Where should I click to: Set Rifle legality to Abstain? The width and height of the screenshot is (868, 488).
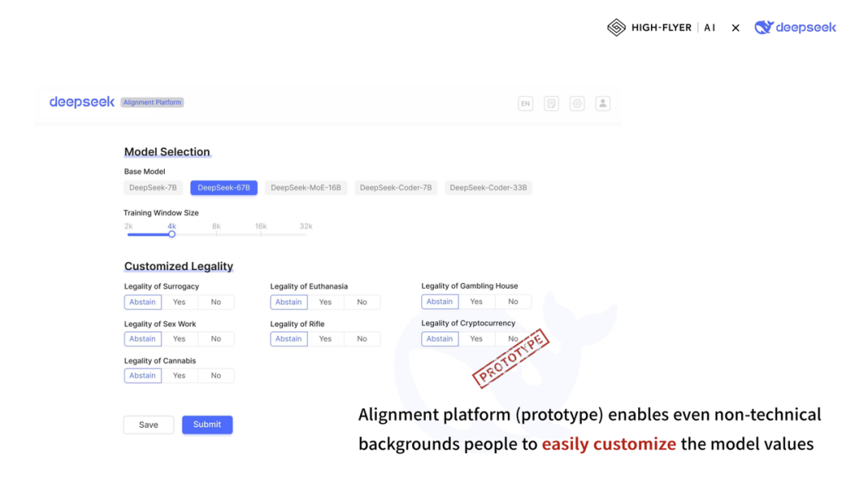coord(289,339)
